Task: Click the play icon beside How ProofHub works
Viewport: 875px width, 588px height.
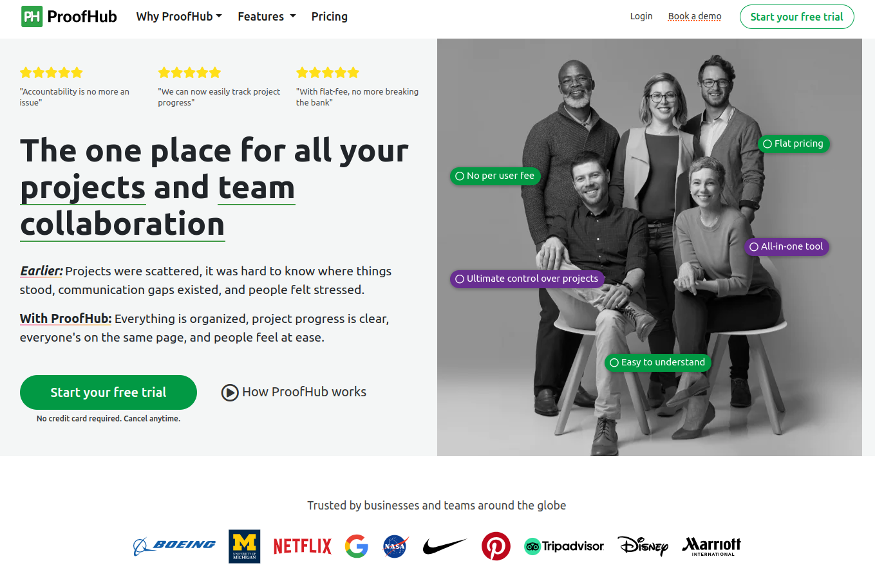Action: [x=230, y=392]
